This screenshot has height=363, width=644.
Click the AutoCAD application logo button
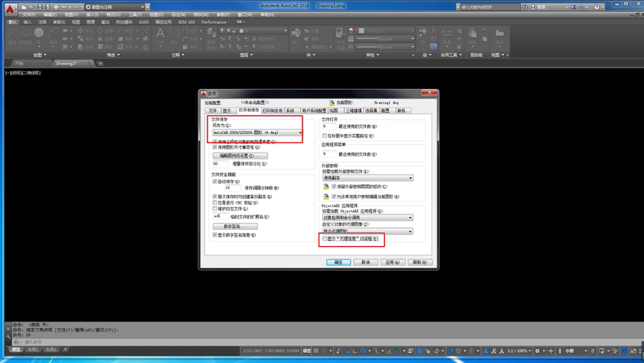(x=8, y=7)
